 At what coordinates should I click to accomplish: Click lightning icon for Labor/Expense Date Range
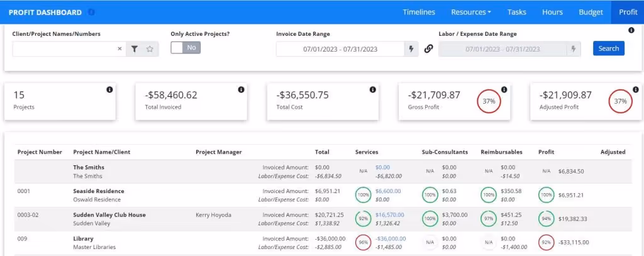[x=574, y=49]
